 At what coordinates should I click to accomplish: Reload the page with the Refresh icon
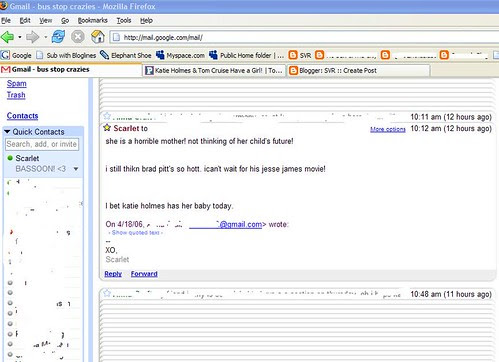(58, 37)
